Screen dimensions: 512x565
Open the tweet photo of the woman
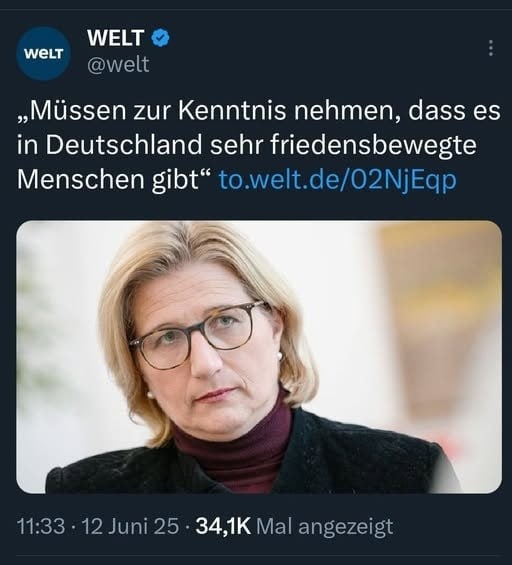(259, 357)
